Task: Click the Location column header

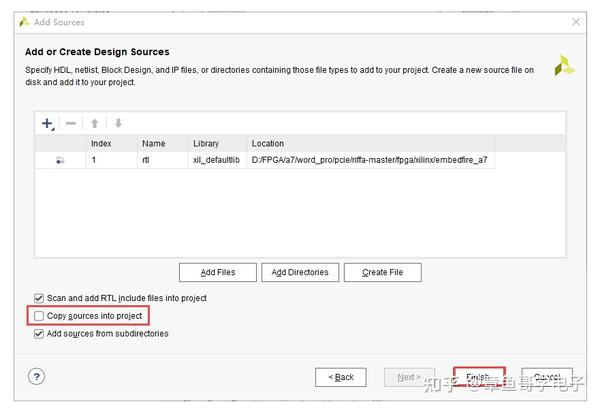Action: click(268, 143)
